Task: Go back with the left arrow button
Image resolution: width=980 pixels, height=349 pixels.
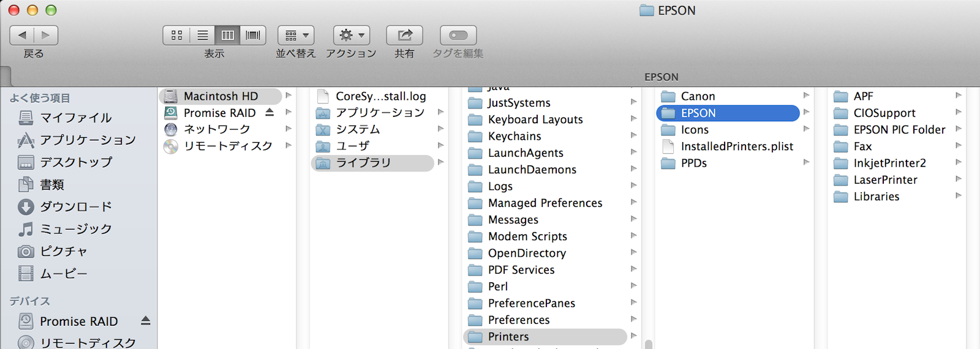Action: [22, 35]
